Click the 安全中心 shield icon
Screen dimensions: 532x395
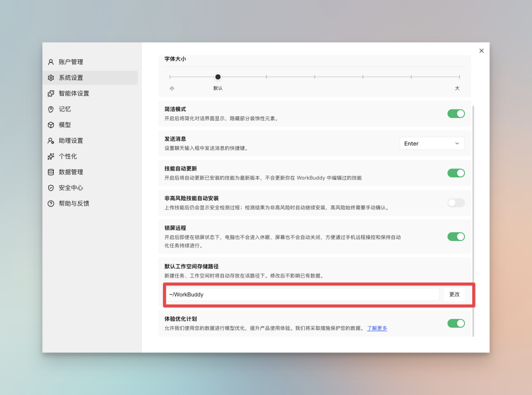tap(51, 188)
